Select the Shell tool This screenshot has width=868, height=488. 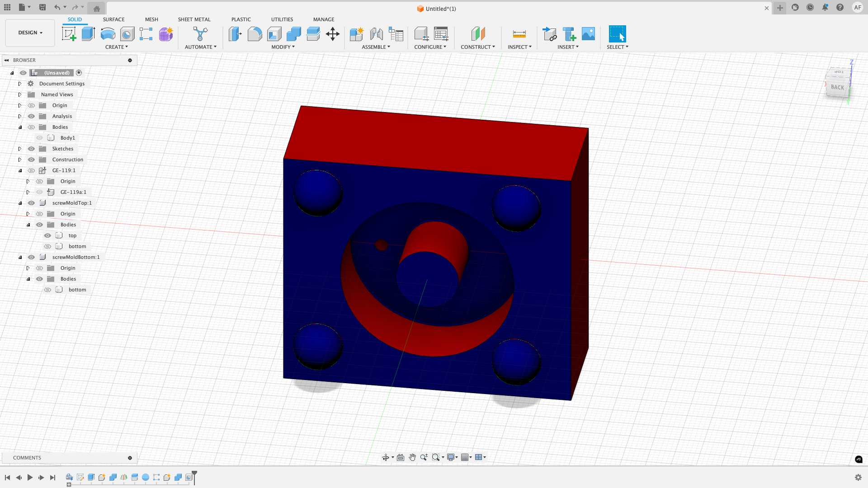point(274,34)
